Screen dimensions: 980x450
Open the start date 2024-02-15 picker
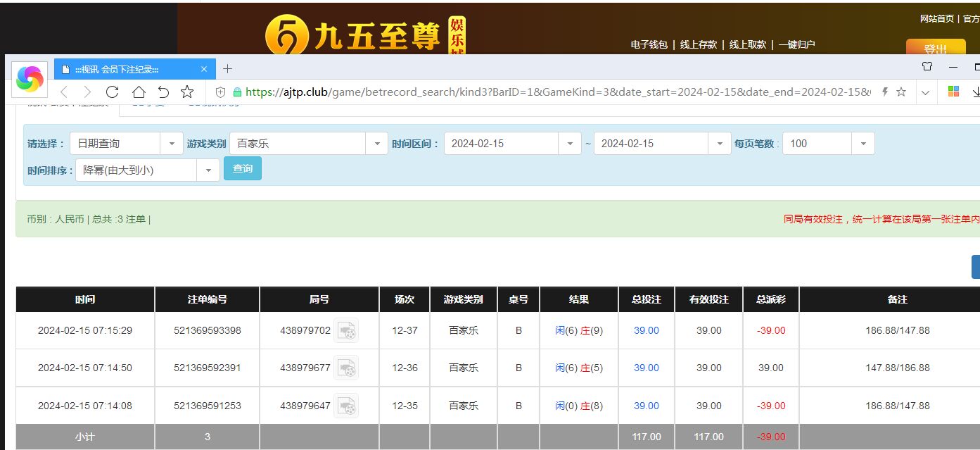[512, 144]
